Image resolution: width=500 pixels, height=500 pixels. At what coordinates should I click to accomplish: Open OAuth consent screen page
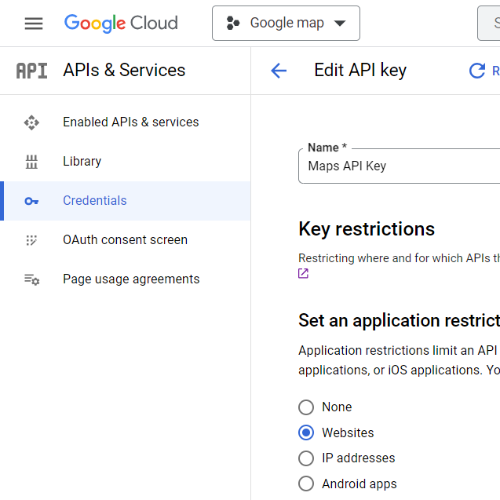tap(125, 240)
